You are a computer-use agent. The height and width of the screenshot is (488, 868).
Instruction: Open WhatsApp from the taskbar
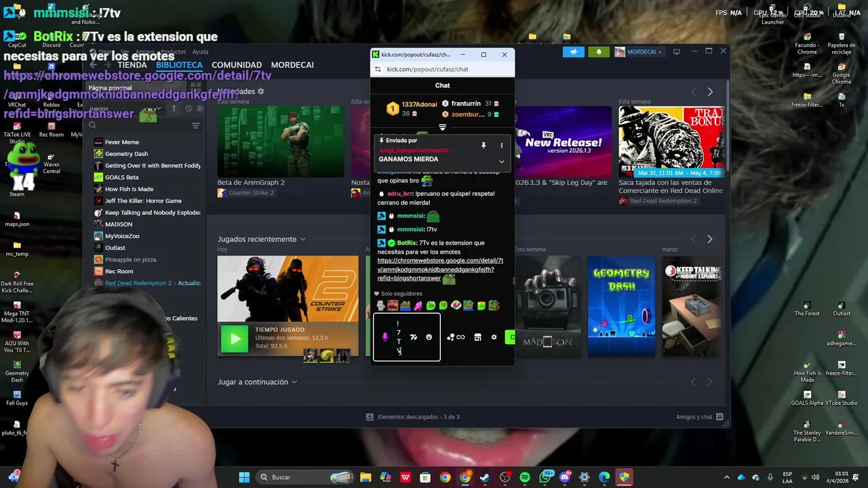tap(545, 477)
